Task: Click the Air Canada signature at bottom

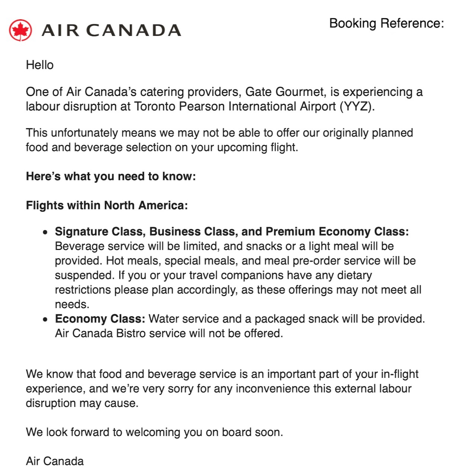Action: point(55,461)
